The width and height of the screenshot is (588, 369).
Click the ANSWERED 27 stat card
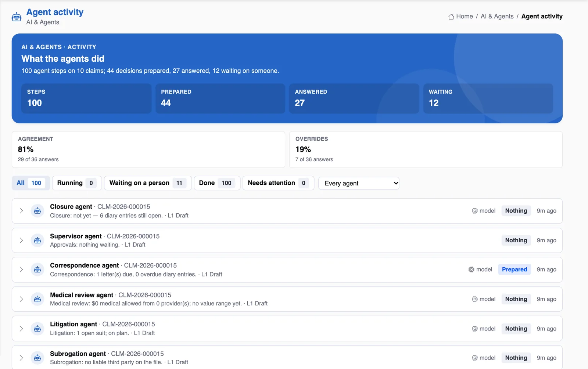coord(354,98)
